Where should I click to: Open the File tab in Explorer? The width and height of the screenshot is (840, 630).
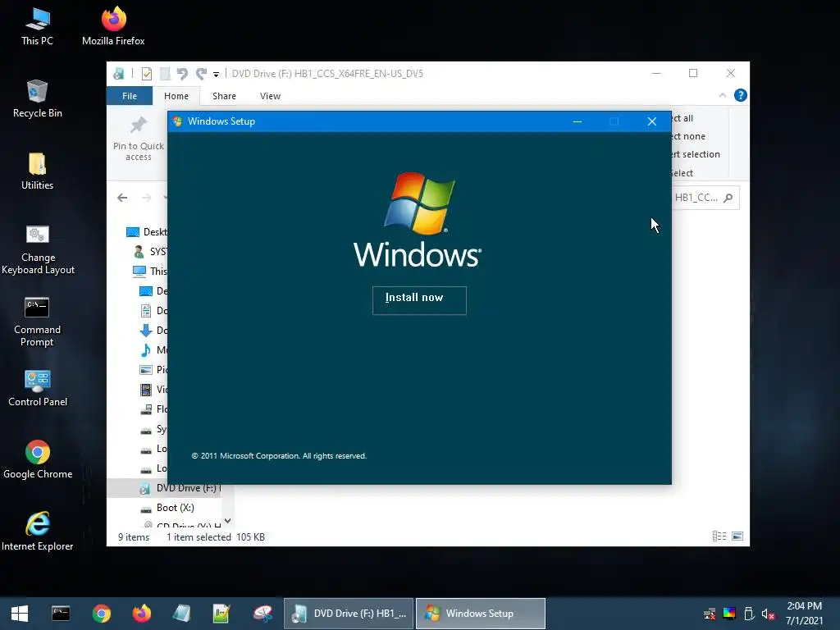click(x=129, y=96)
